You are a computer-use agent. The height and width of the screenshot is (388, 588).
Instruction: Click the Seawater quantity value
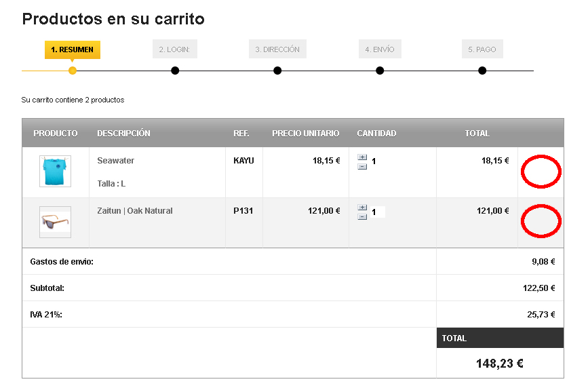[x=374, y=161]
